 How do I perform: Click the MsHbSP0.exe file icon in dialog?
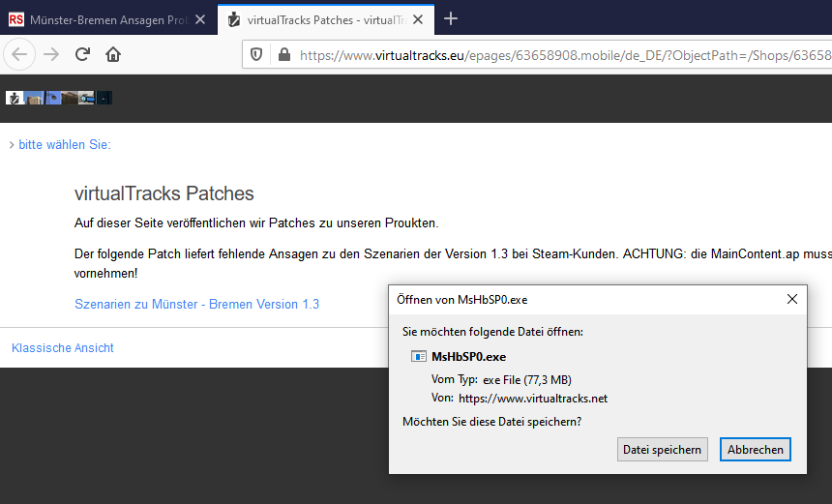pyautogui.click(x=420, y=357)
